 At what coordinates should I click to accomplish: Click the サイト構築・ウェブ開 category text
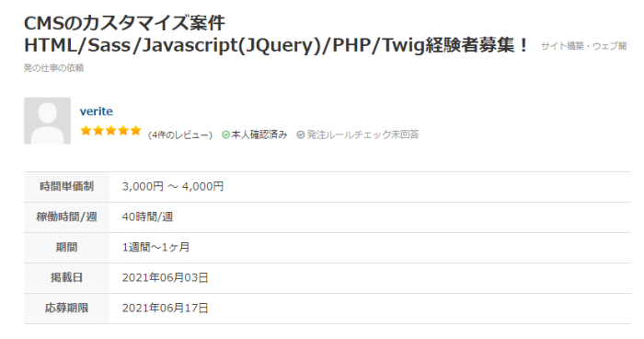(x=583, y=46)
